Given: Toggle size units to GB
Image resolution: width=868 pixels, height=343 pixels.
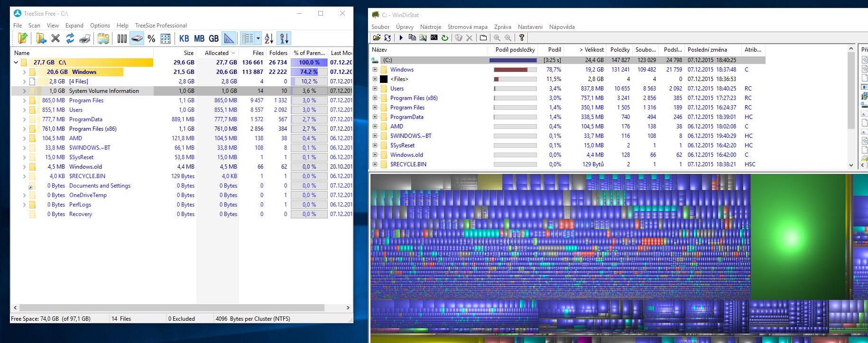Looking at the screenshot, I should 214,38.
